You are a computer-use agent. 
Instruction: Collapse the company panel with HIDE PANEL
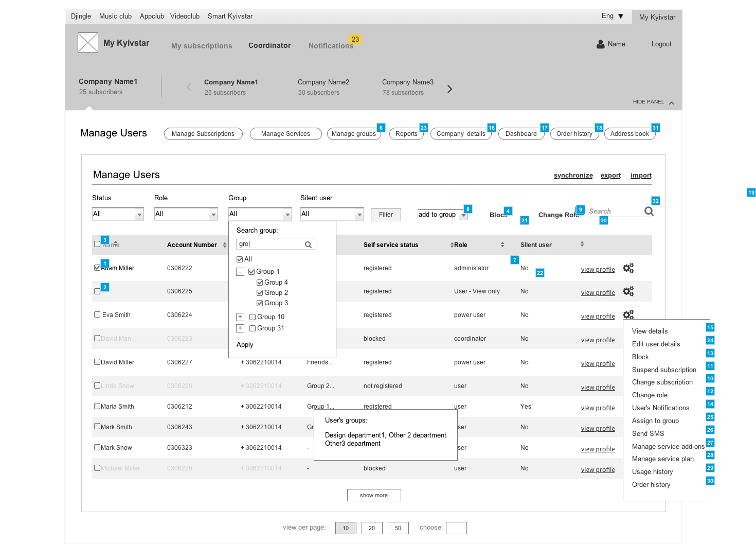[x=653, y=102]
